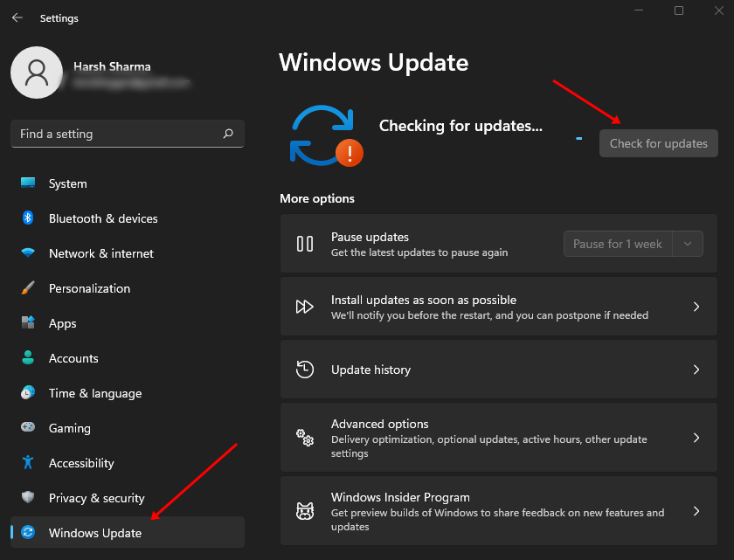Viewport: 734px width, 560px height.
Task: Click the back arrow in the title bar
Action: click(x=17, y=17)
